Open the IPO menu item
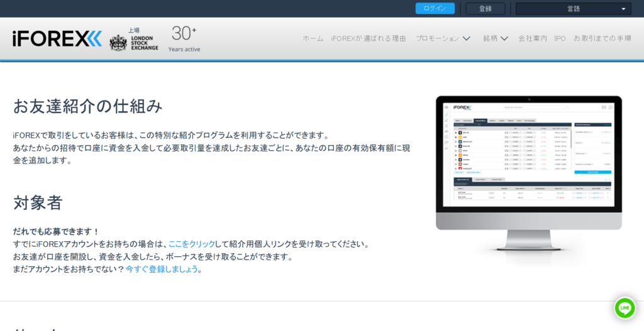644x331 pixels. (x=560, y=38)
